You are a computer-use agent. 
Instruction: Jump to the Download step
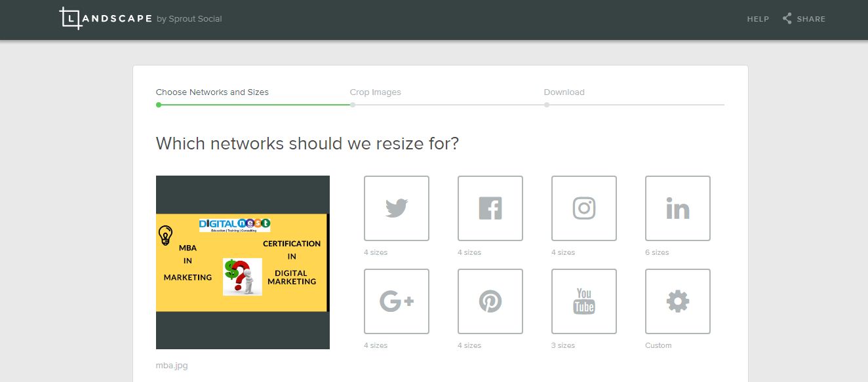[x=564, y=92]
